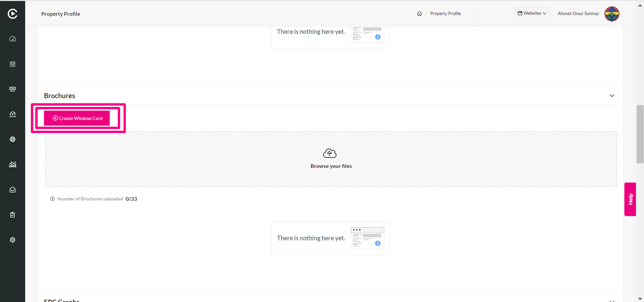Open the property house icon in sidebar
The width and height of the screenshot is (644, 302).
12,114
